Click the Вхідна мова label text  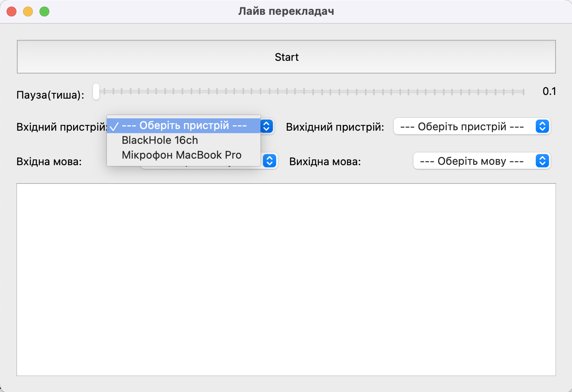coord(49,161)
